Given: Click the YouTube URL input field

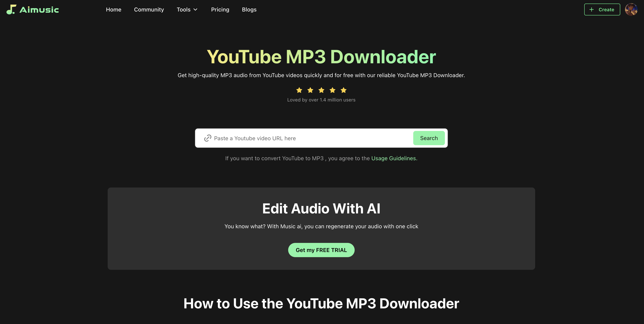Looking at the screenshot, I should pyautogui.click(x=310, y=138).
